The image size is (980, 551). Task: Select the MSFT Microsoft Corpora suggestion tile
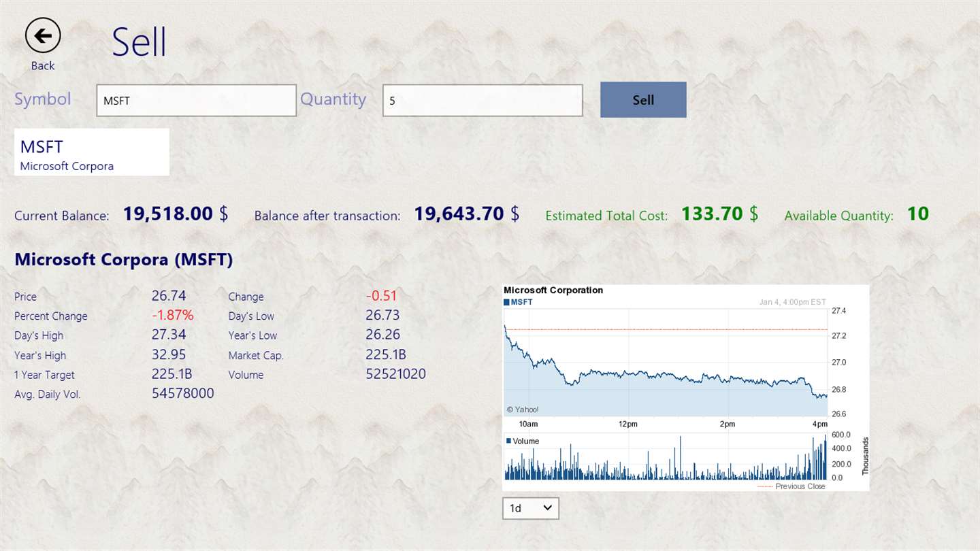click(x=92, y=152)
